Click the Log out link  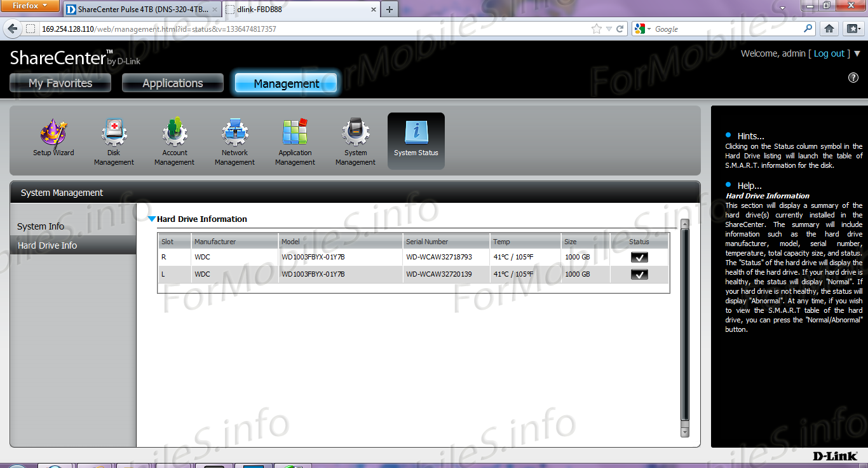829,54
